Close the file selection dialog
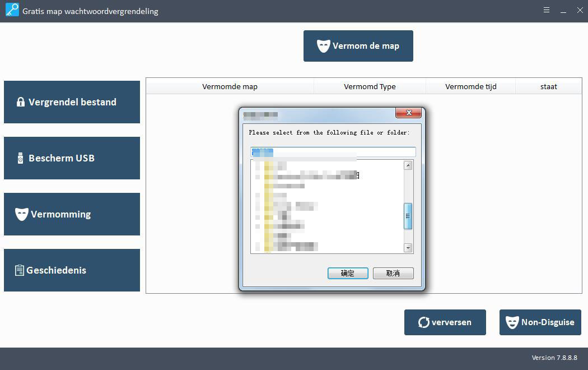This screenshot has height=370, width=588. tap(408, 113)
